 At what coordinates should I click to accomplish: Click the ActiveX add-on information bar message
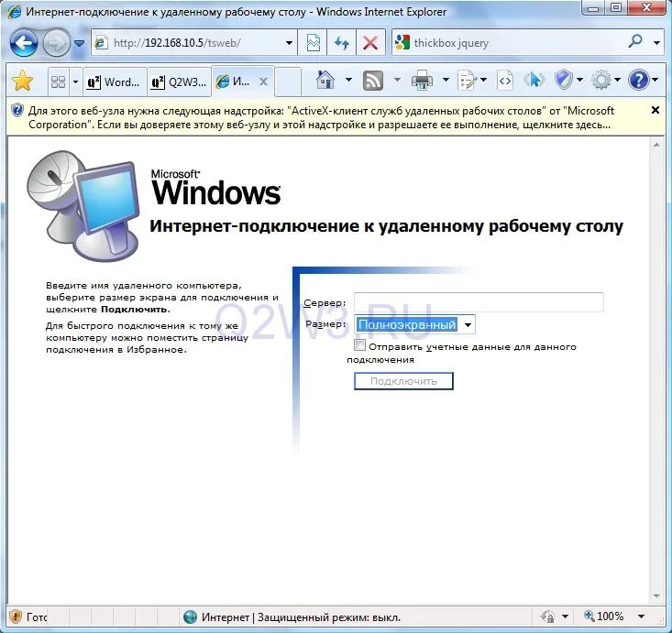(322, 118)
